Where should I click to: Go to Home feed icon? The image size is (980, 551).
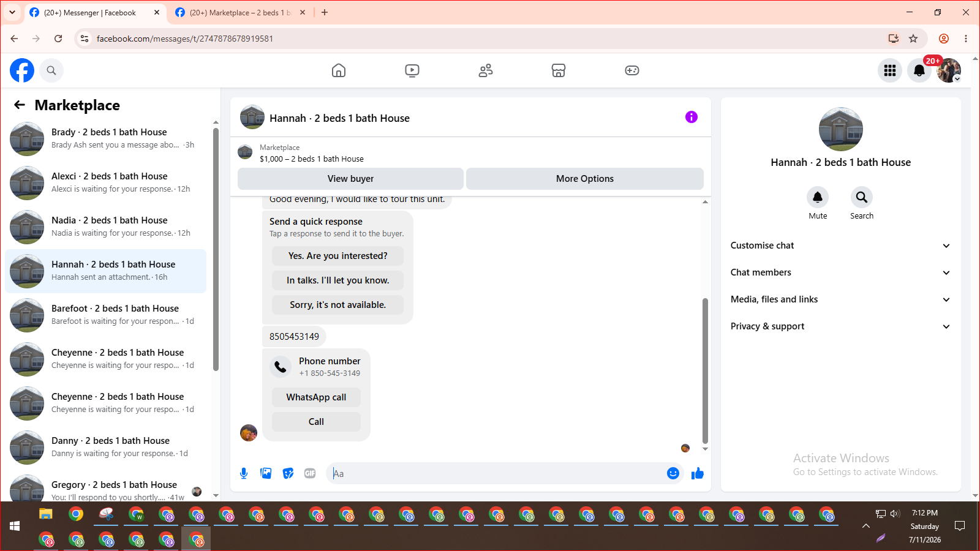pos(339,70)
